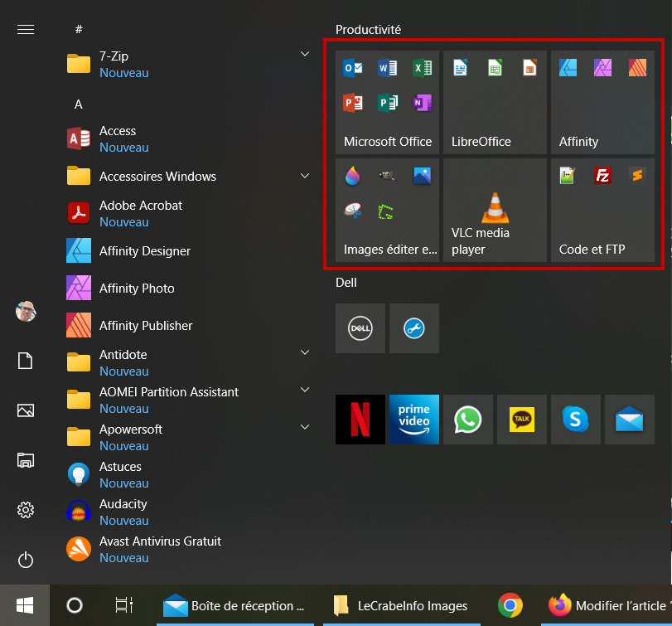The height and width of the screenshot is (626, 672).
Task: Click the Power button in start sidebar
Action: point(26,560)
